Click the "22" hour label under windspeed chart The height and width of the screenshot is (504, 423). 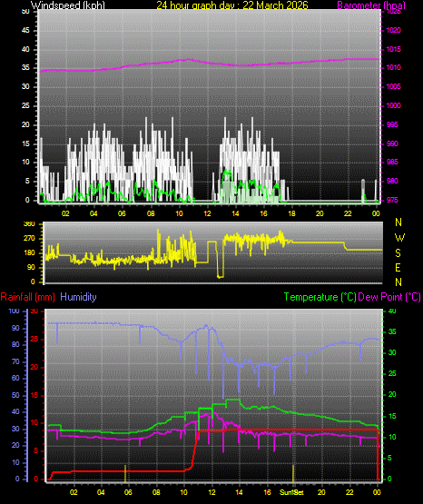(x=348, y=213)
